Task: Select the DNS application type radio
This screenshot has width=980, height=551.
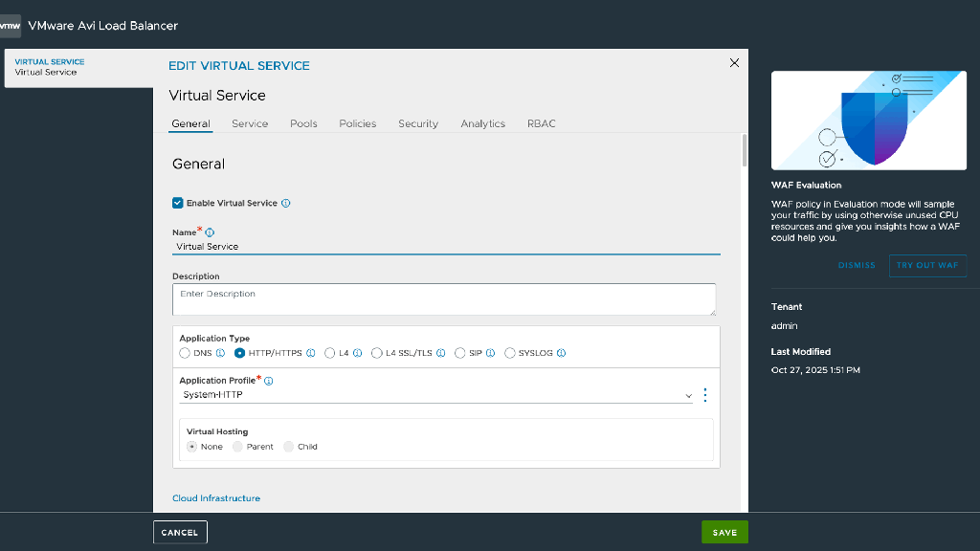Action: coord(185,353)
